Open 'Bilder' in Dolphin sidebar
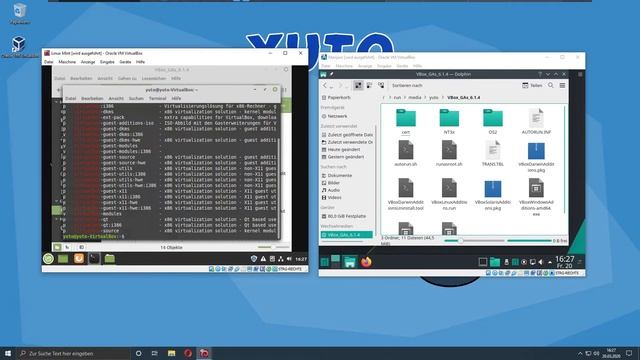The height and width of the screenshot is (360, 640). pyautogui.click(x=331, y=183)
